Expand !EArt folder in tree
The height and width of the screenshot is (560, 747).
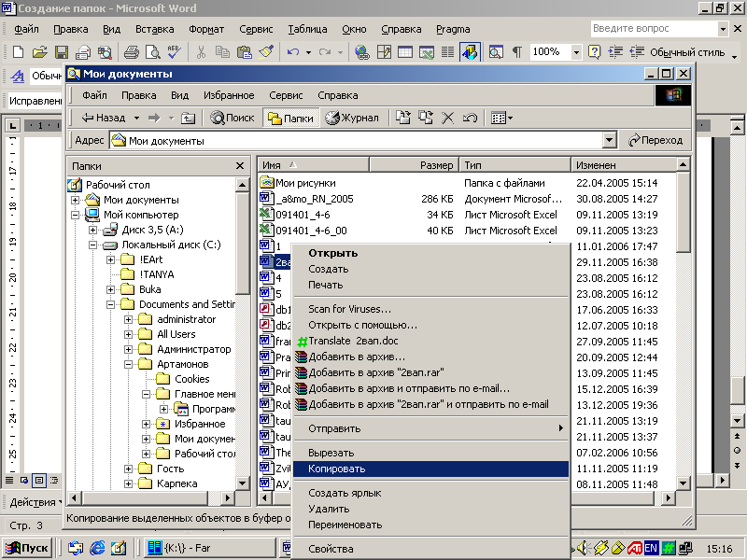(110, 259)
